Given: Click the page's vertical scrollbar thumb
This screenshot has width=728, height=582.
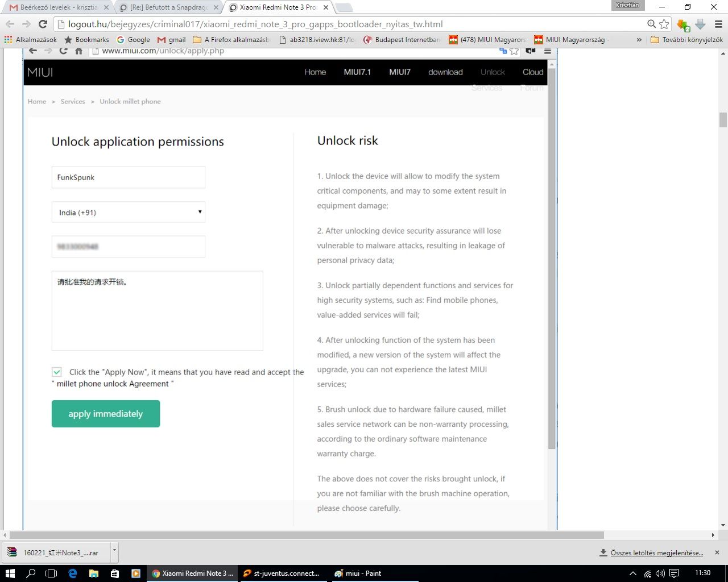Looking at the screenshot, I should [x=723, y=119].
